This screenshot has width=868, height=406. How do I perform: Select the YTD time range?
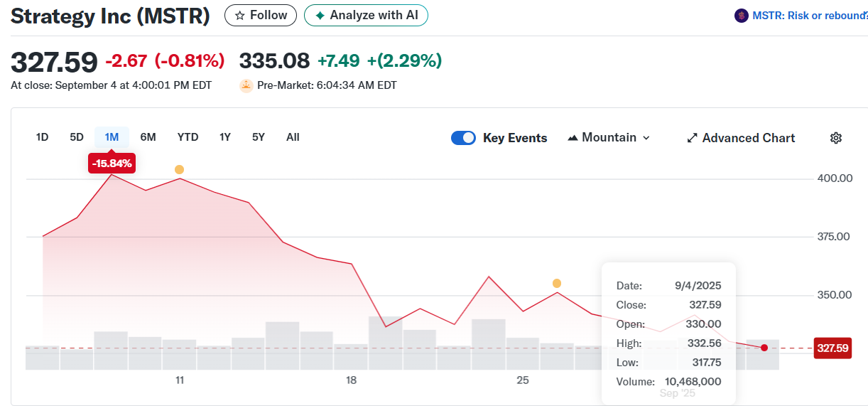click(188, 137)
